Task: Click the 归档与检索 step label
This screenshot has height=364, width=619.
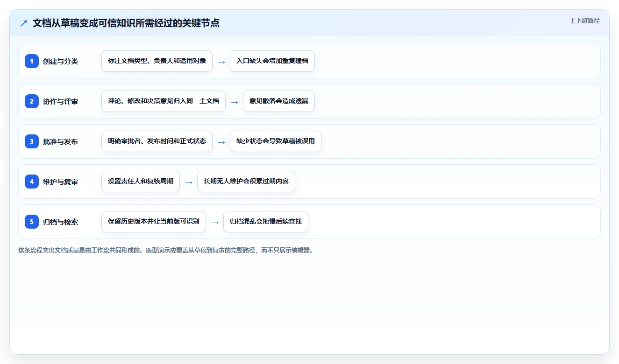Action: [60, 222]
